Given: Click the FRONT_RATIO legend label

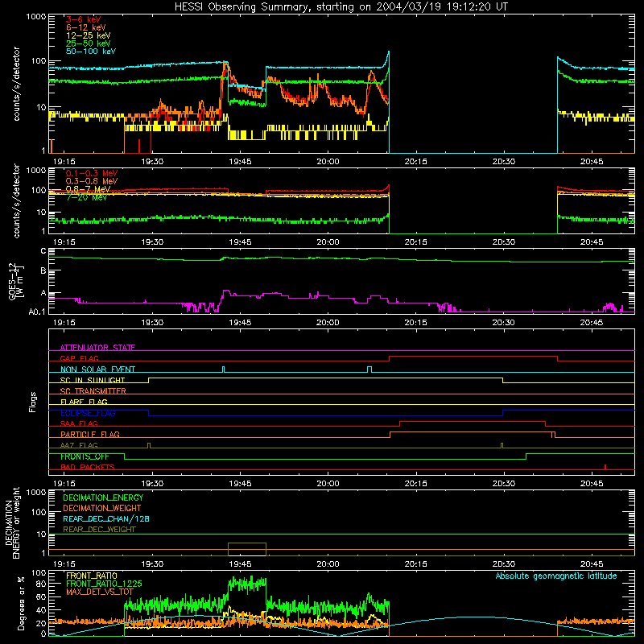Looking at the screenshot, I should click(x=92, y=576).
